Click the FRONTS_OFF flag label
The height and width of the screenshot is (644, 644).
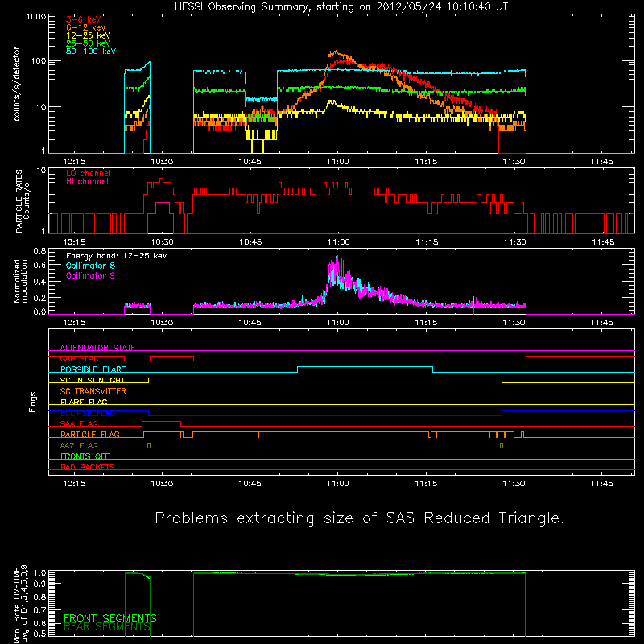tap(85, 456)
